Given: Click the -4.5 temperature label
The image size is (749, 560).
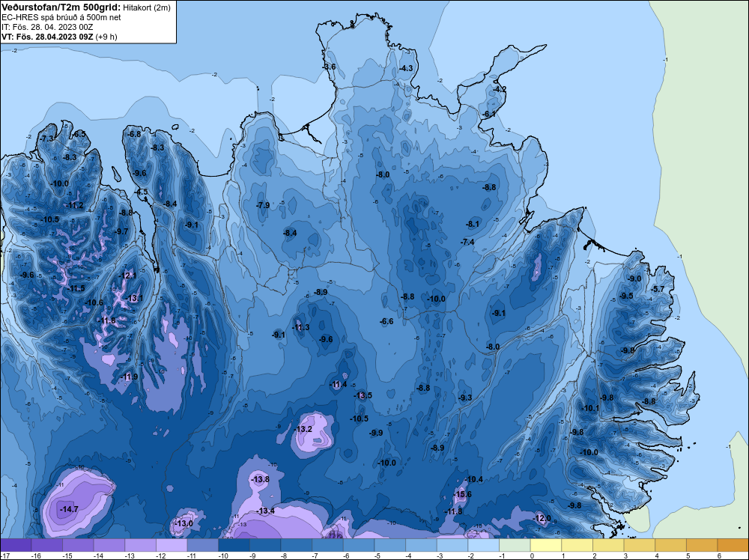Looking at the screenshot, I should (142, 192).
